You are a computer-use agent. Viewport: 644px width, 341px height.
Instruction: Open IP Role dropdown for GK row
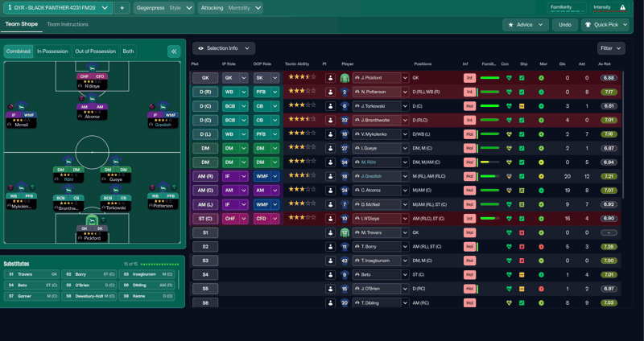pos(244,78)
